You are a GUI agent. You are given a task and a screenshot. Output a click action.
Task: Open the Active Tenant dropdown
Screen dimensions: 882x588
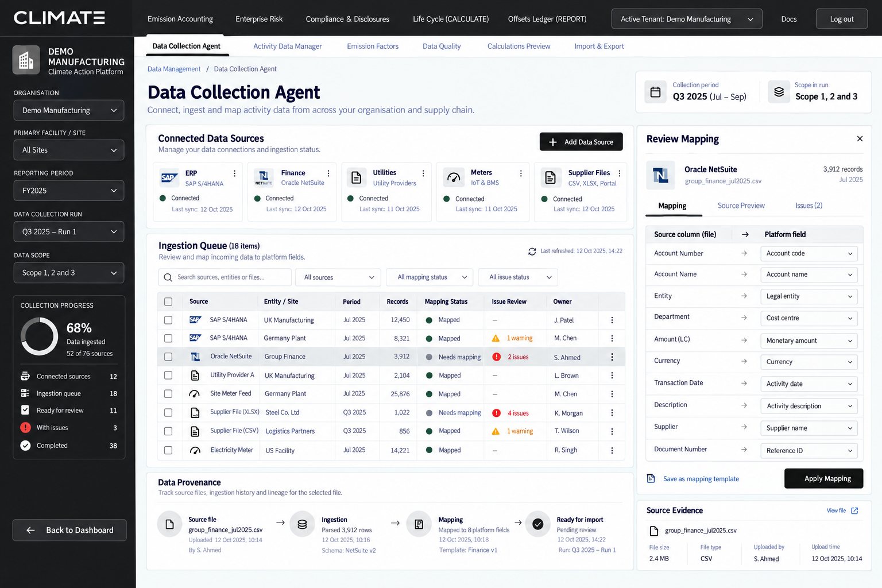pyautogui.click(x=687, y=19)
